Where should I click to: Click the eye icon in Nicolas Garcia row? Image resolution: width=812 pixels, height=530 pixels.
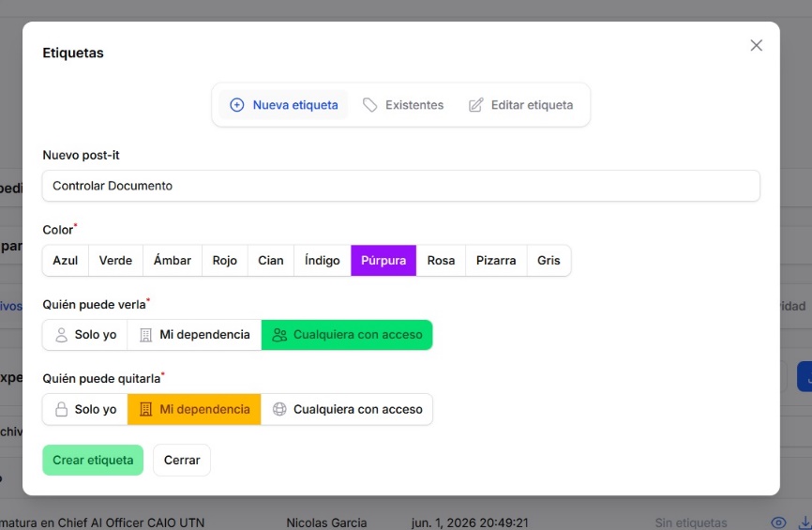pyautogui.click(x=778, y=522)
